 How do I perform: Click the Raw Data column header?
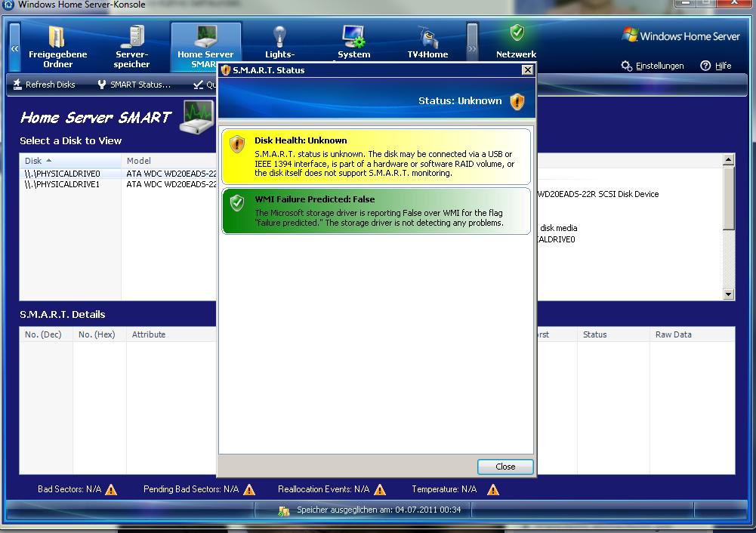coord(693,334)
